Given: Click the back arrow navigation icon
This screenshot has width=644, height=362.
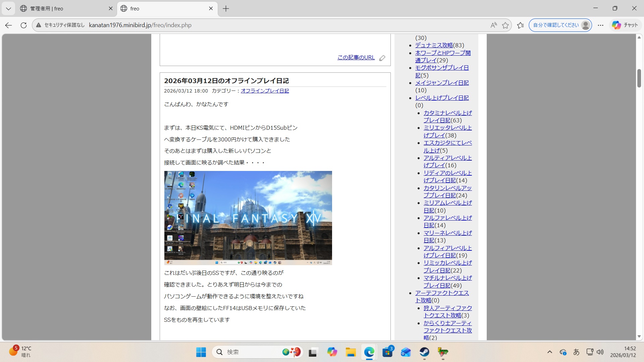Looking at the screenshot, I should [x=9, y=25].
